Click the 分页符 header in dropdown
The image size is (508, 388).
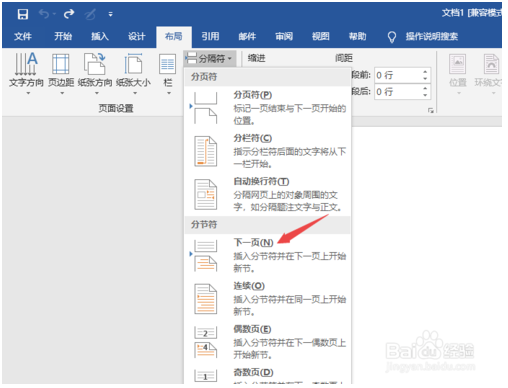[204, 77]
